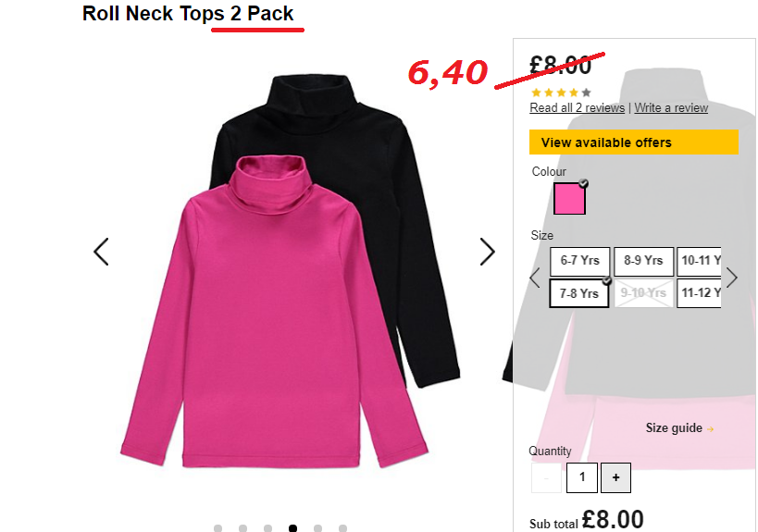Click the quantity input field
The width and height of the screenshot is (758, 532).
pyautogui.click(x=581, y=477)
